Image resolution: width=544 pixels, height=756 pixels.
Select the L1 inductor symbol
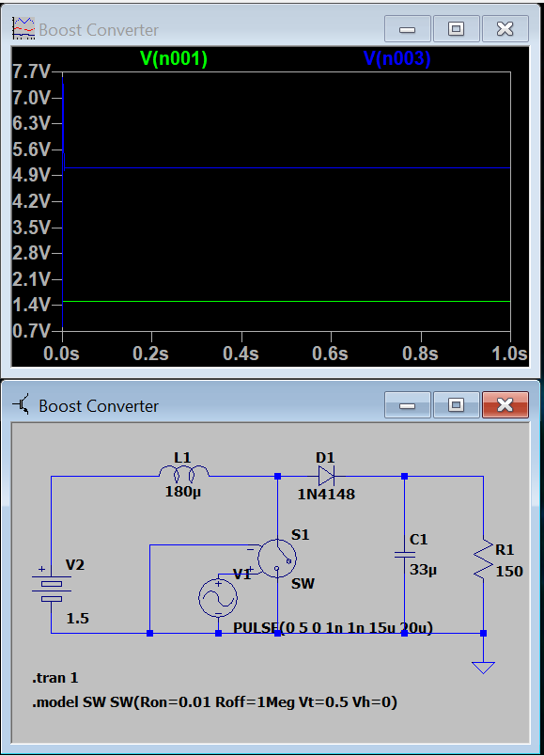click(x=183, y=475)
